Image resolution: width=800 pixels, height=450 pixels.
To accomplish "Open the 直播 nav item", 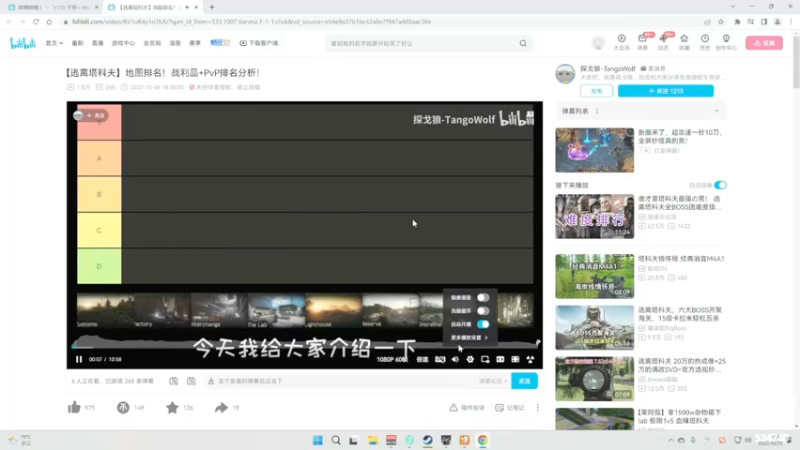I will click(97, 43).
